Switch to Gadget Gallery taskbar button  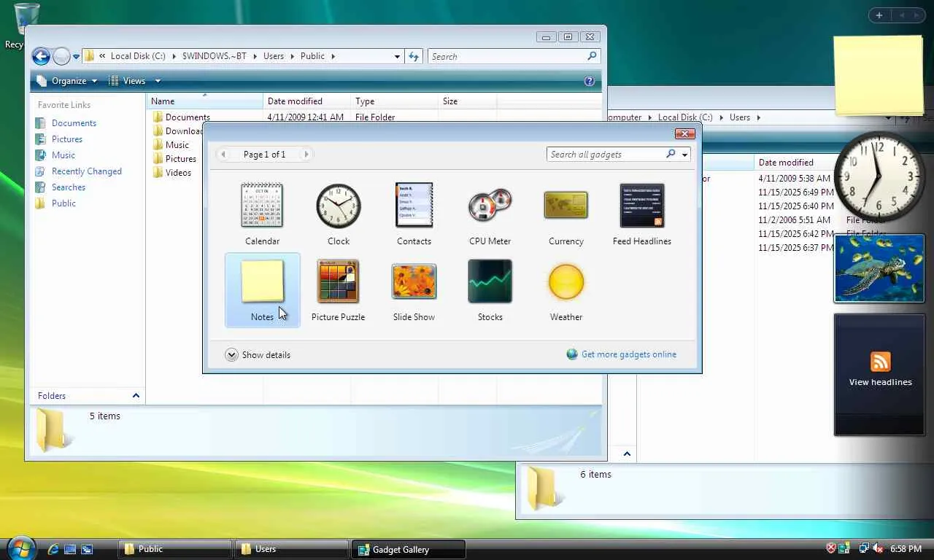409,549
